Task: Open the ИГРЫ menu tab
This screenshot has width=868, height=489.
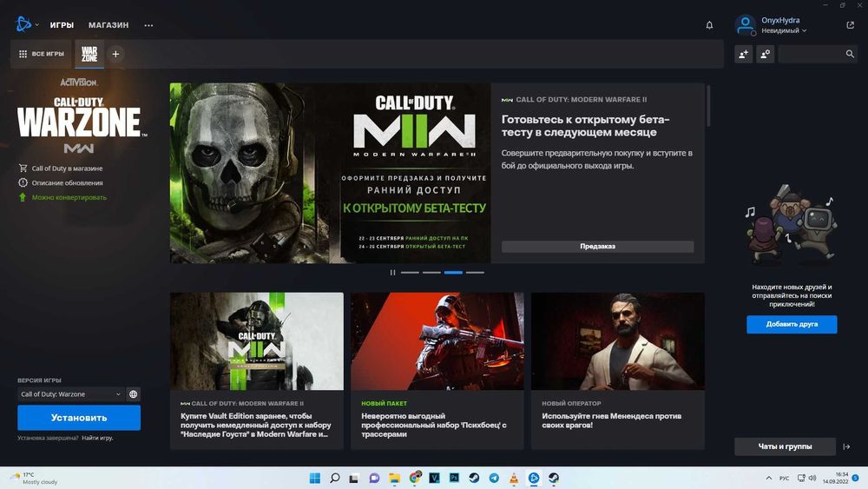Action: coord(62,25)
